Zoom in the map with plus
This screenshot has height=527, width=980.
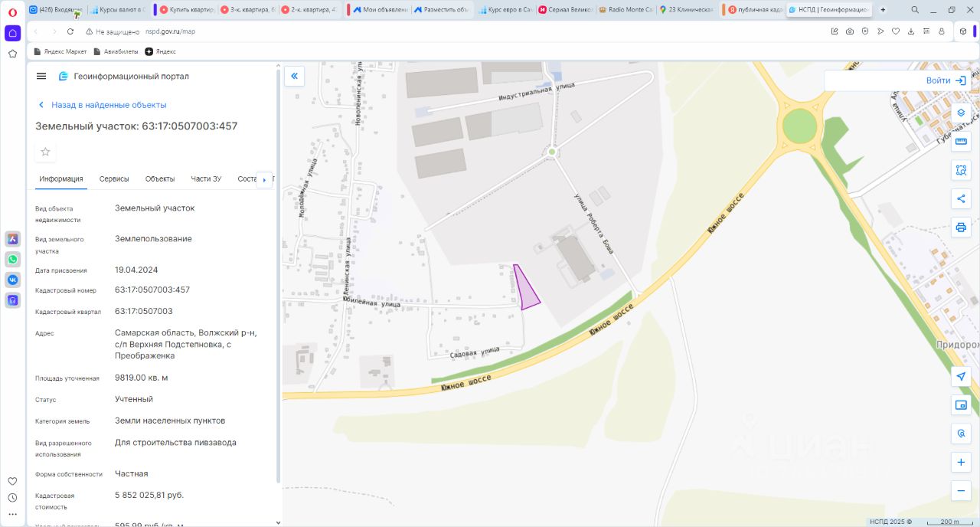tap(961, 463)
